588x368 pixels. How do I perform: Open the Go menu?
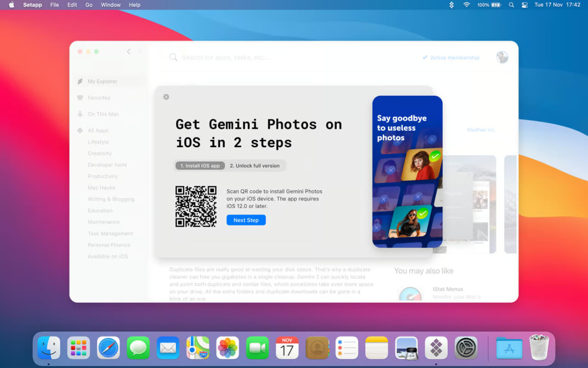click(89, 5)
